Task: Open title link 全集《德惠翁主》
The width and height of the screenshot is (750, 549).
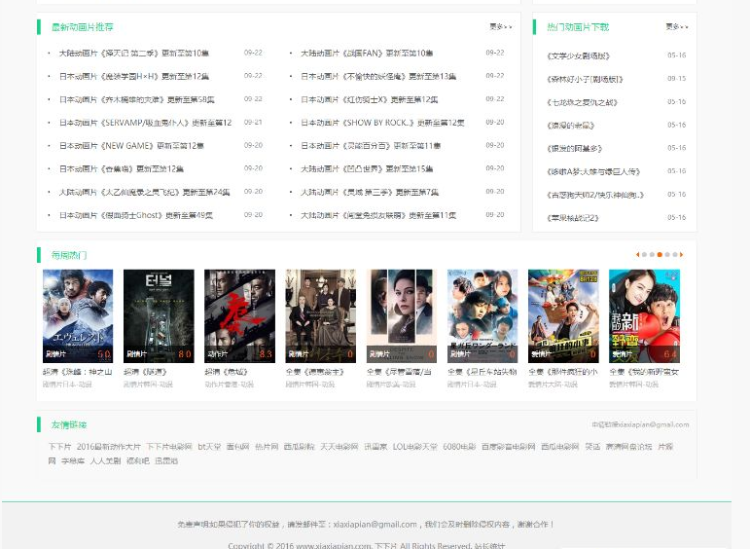Action: point(315,372)
